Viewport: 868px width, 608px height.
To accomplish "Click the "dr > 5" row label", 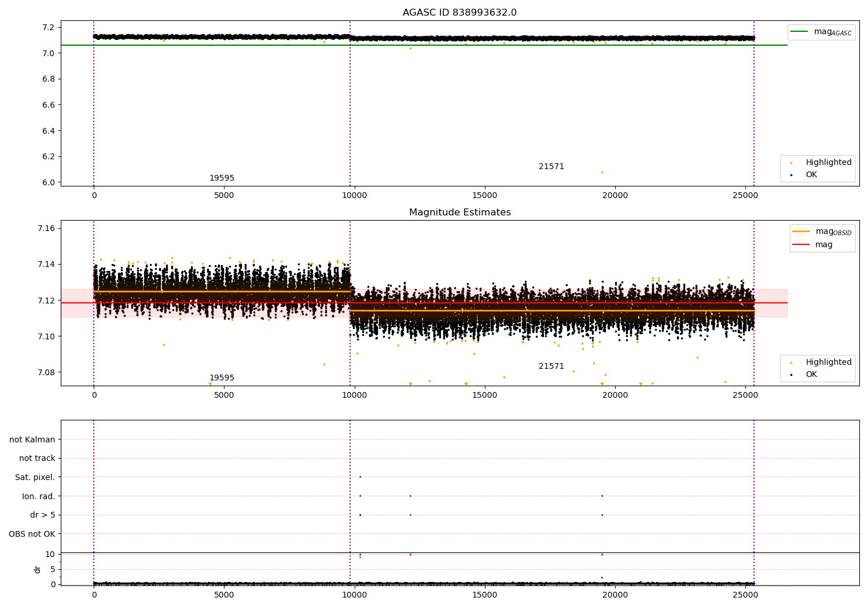I will 43,515.
